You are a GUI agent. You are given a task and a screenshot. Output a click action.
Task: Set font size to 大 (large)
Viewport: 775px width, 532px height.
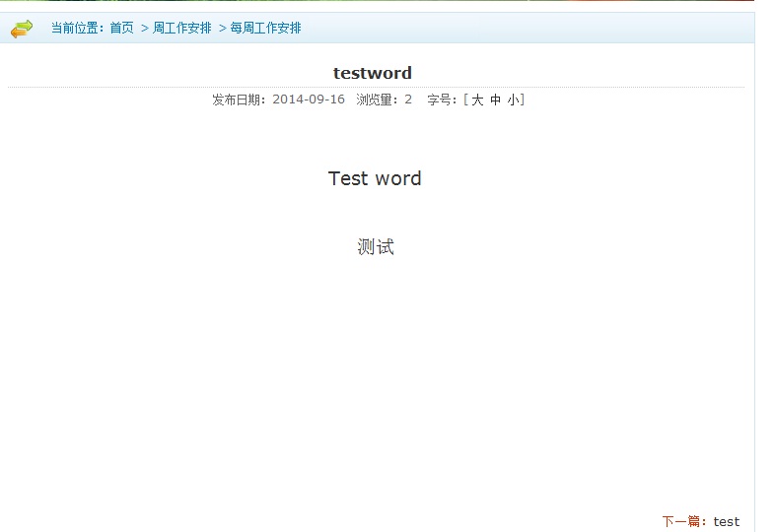477,100
